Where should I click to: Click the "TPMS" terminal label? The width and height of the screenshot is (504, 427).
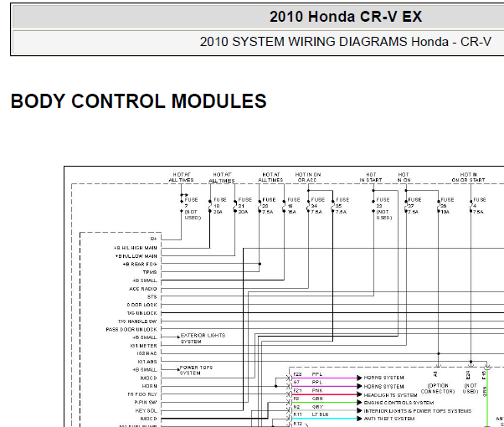click(150, 272)
